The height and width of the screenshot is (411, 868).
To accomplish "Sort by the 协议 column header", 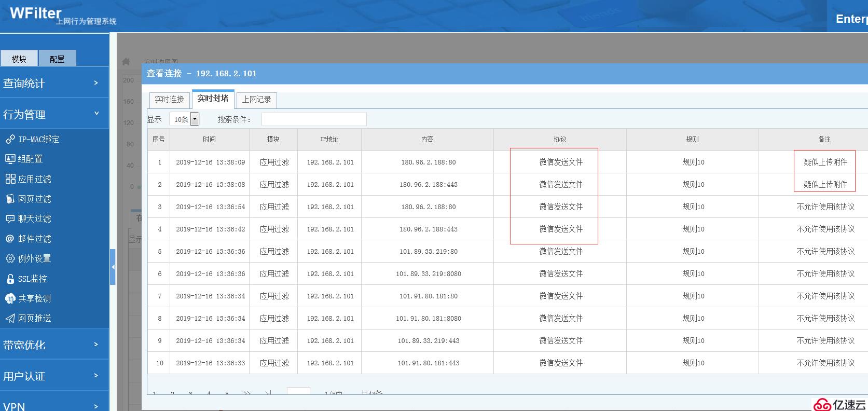I will click(560, 139).
